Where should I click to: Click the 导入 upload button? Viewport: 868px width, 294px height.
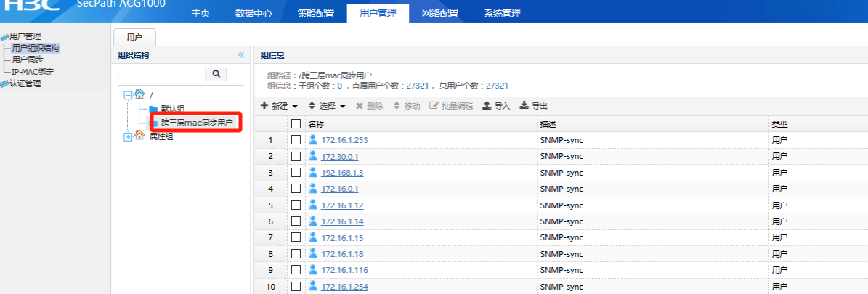click(x=497, y=106)
